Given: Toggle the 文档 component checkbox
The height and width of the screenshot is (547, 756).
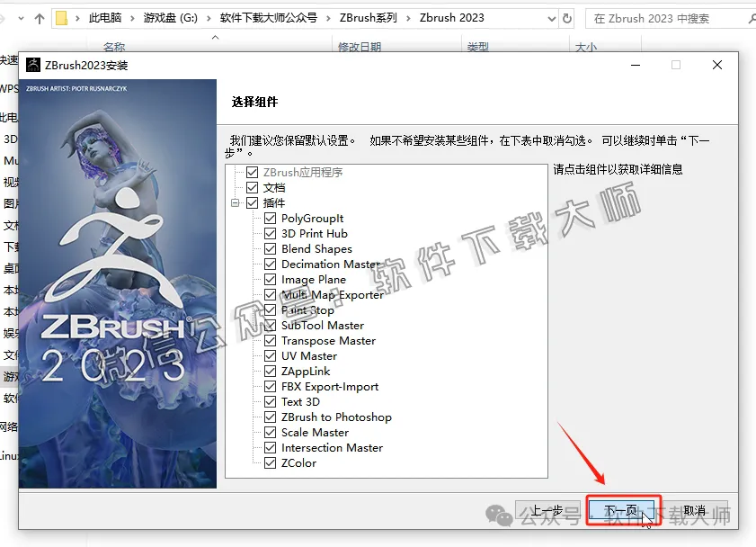Looking at the screenshot, I should (x=251, y=187).
